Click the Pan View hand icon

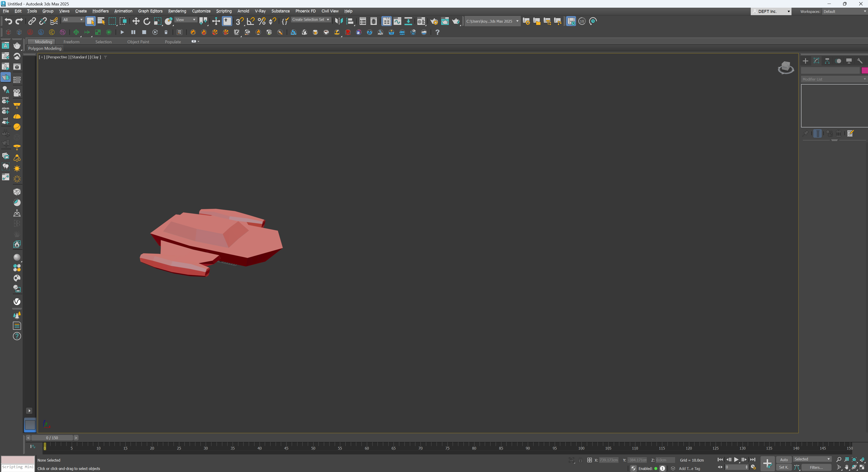click(x=846, y=467)
